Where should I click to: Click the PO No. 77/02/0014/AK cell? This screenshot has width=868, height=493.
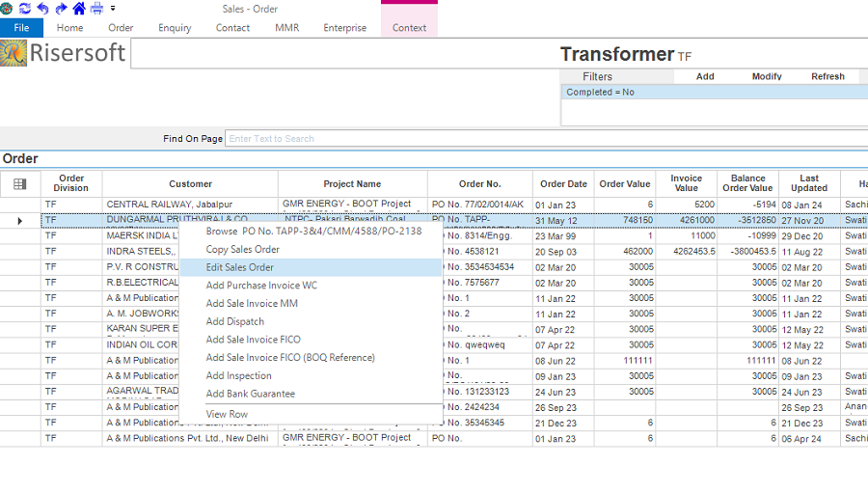coord(480,205)
